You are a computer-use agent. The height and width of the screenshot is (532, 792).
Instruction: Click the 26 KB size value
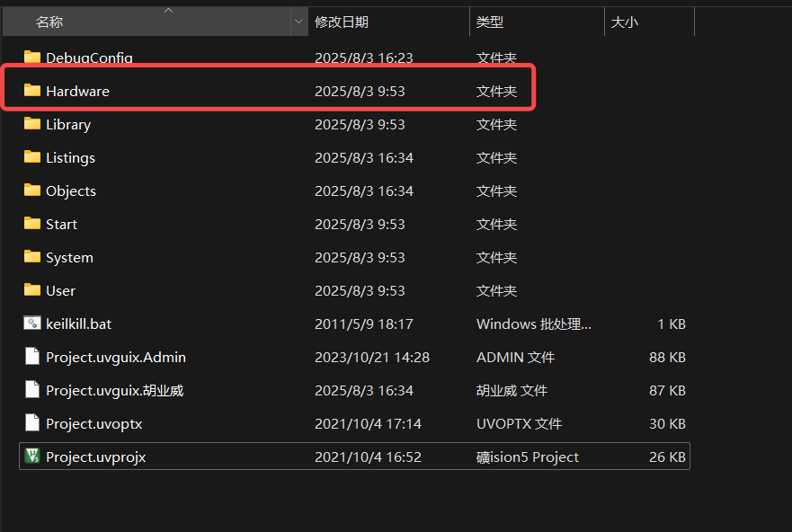(667, 457)
